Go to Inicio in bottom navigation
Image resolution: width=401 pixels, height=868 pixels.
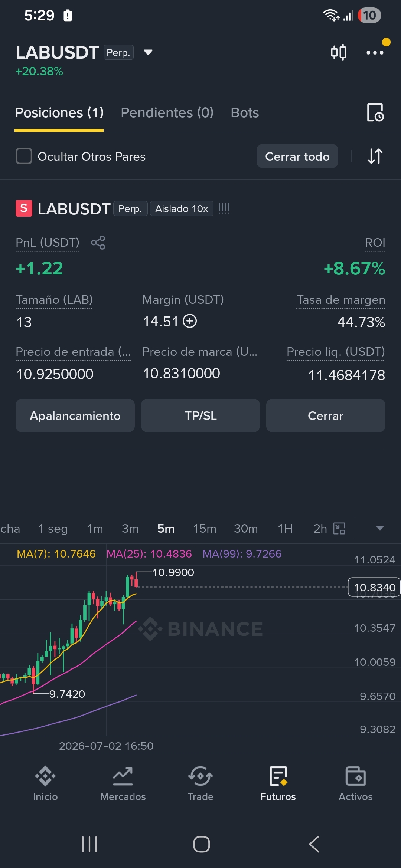[45, 784]
